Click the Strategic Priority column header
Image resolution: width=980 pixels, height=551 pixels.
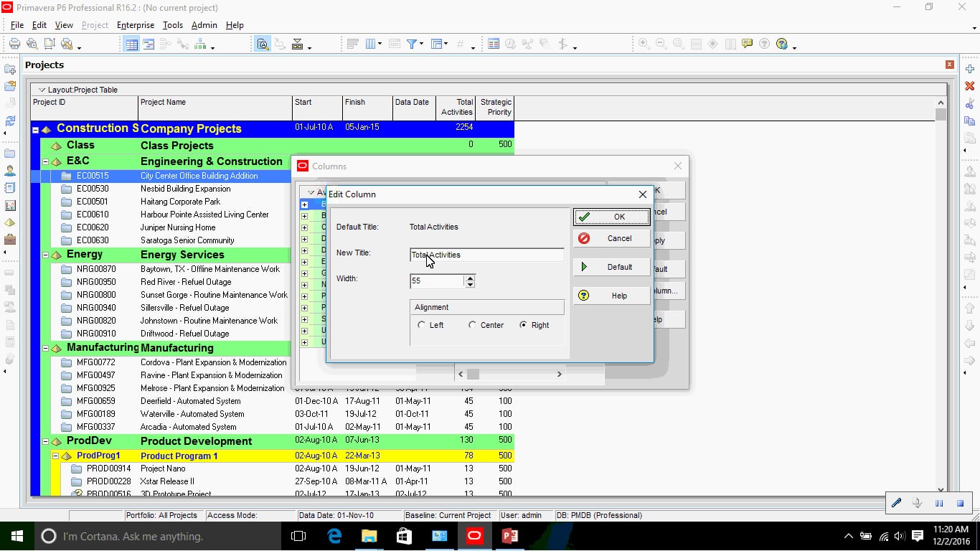(x=496, y=107)
